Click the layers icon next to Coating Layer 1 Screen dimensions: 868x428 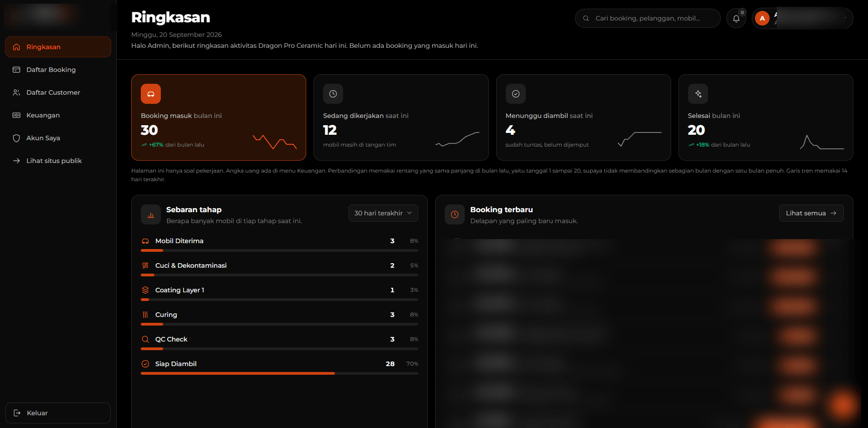(x=145, y=290)
